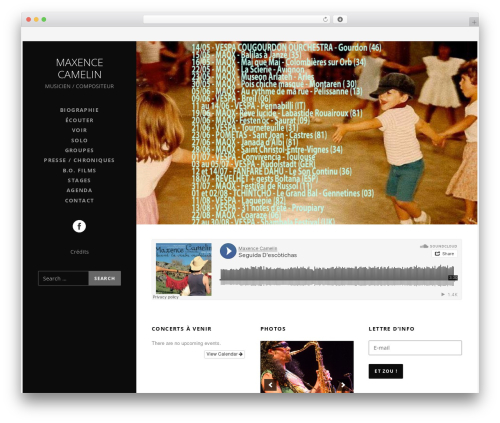Play the SoundCloud track Seguida D'escòtichas
Image resolution: width=500 pixels, height=423 pixels.
coord(228,251)
